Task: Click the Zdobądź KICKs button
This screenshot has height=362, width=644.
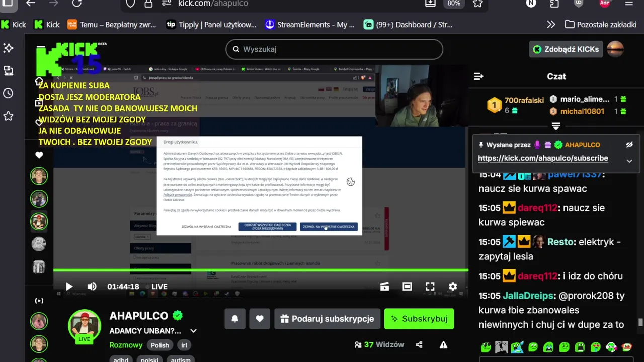Action: (x=566, y=49)
